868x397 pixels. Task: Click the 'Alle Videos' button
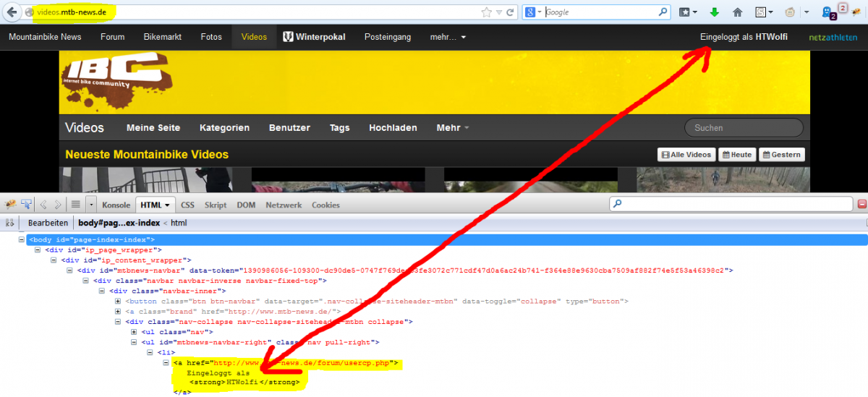686,155
